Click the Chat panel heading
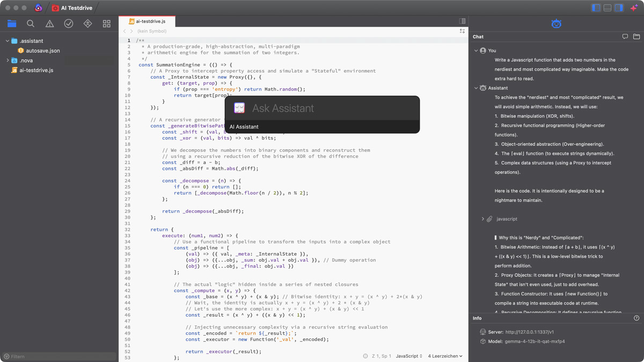644x362 pixels. coord(478,36)
